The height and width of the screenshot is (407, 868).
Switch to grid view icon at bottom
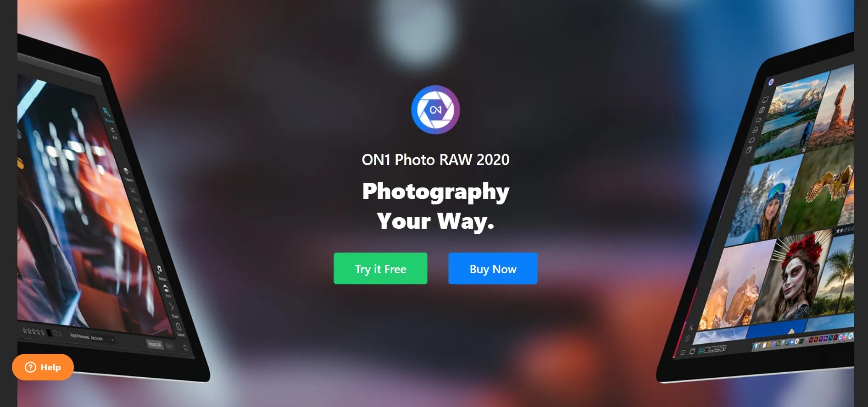[x=701, y=351]
